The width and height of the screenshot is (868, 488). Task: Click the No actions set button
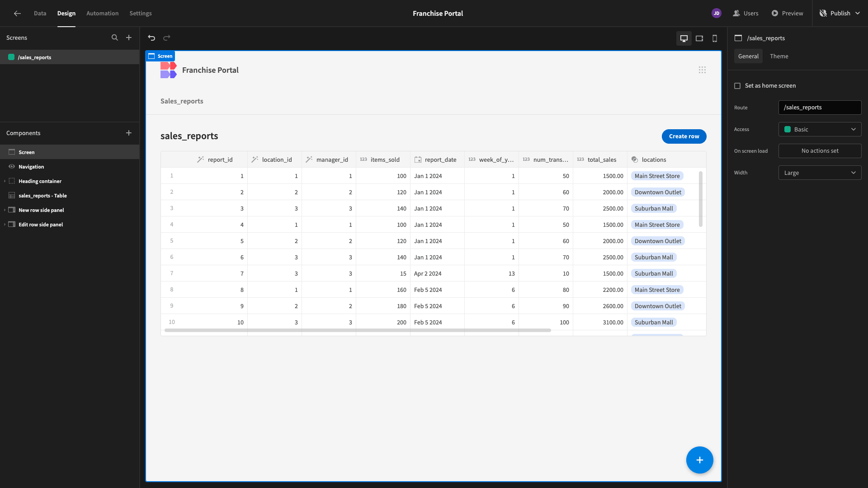(820, 151)
